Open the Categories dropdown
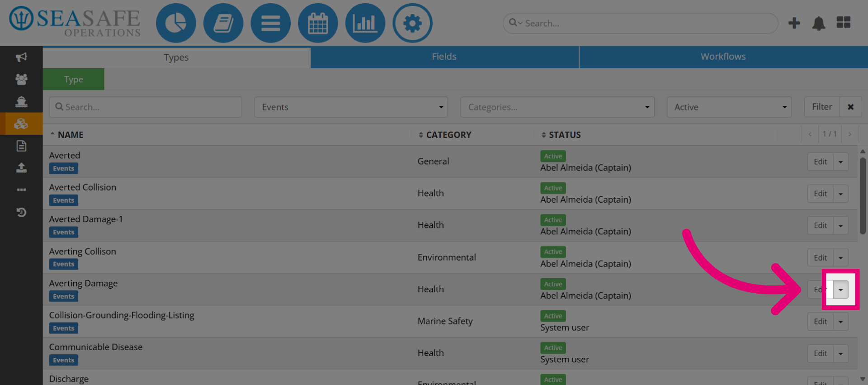This screenshot has width=868, height=385. 557,107
